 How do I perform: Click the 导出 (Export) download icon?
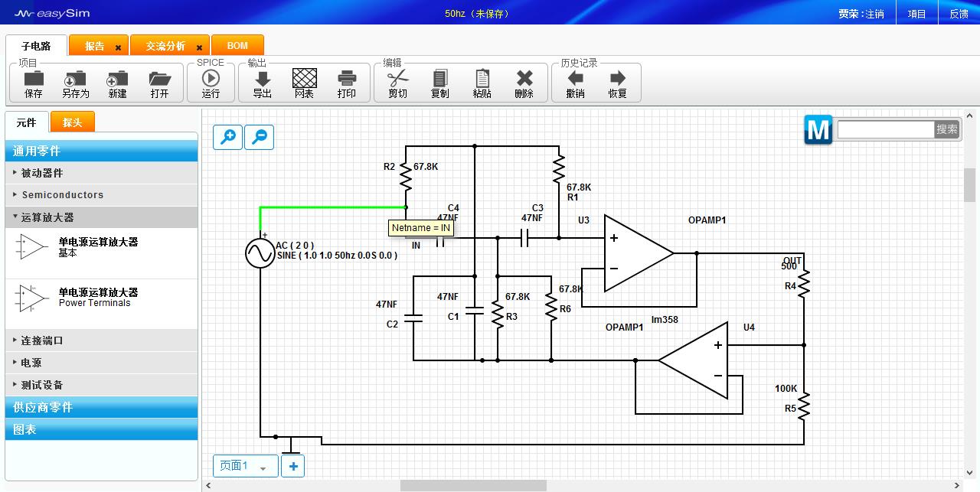coord(263,78)
